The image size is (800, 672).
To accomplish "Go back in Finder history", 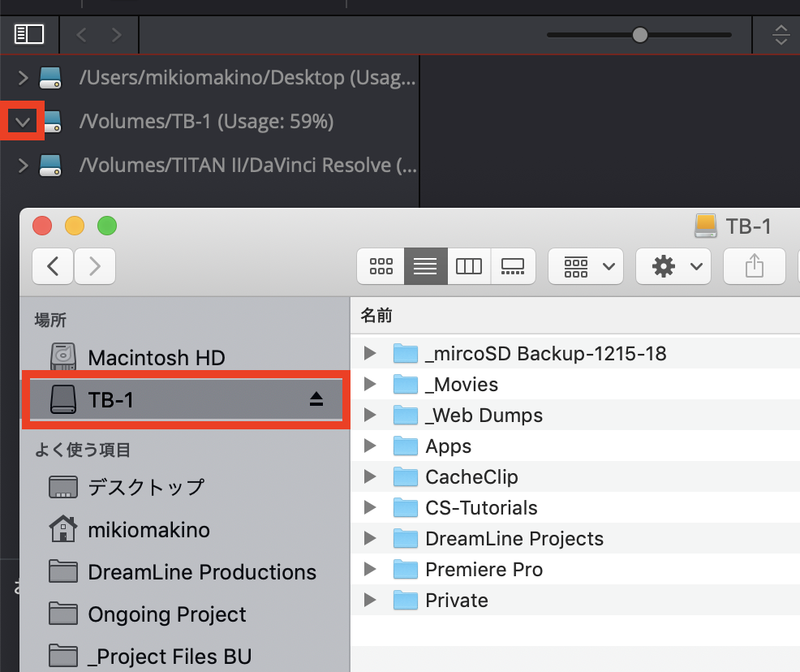I will tap(54, 266).
